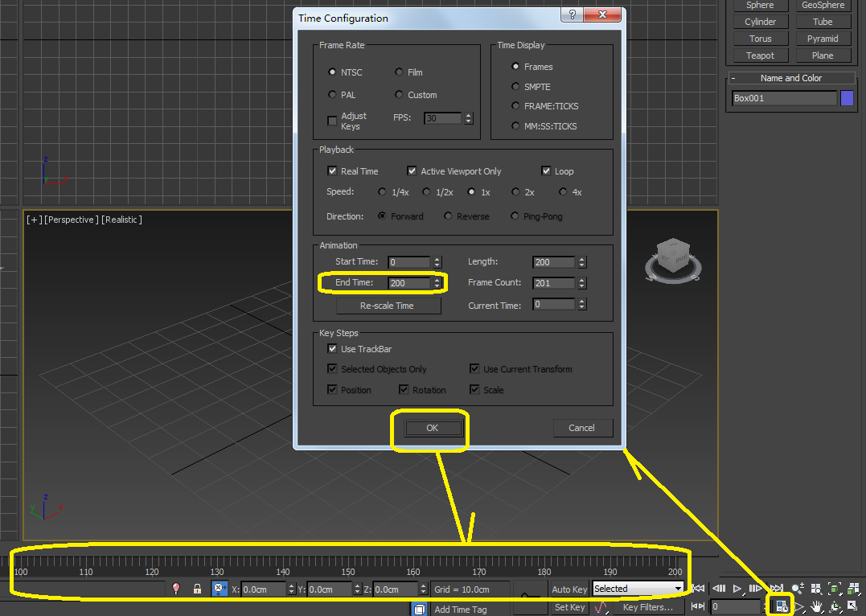Click the Key Mode toggle icon
Image resolution: width=866 pixels, height=616 pixels.
coord(698,606)
